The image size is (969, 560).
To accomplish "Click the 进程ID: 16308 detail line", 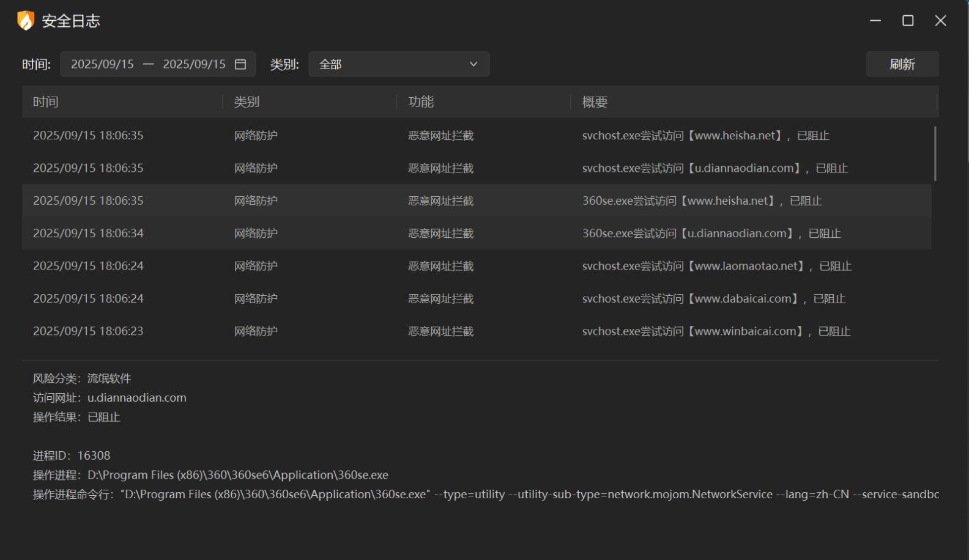I will 72,455.
